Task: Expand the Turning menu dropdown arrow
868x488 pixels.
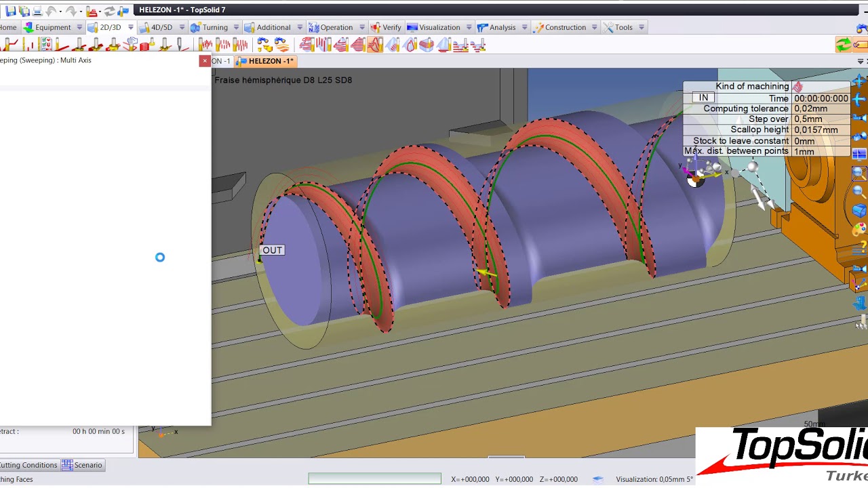Action: click(x=236, y=27)
